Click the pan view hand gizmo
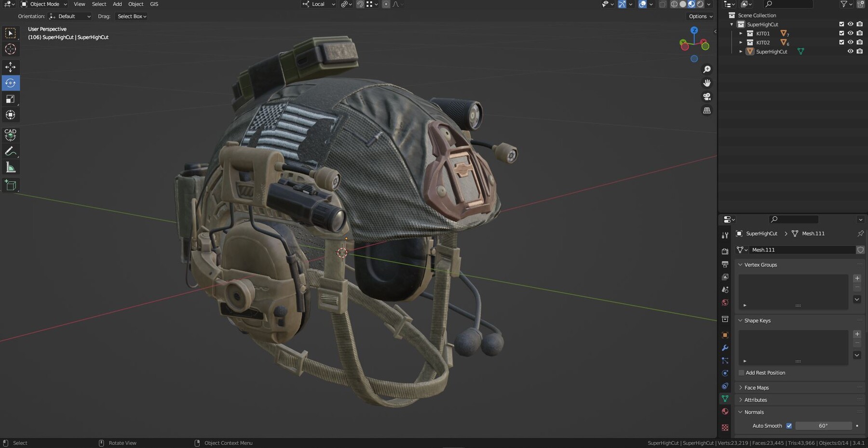The width and height of the screenshot is (868, 448). point(706,83)
